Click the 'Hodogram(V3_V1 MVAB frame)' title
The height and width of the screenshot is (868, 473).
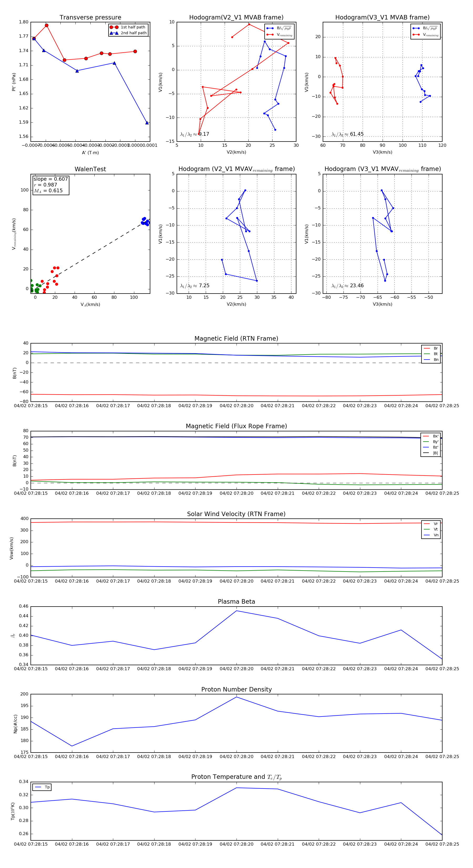click(x=382, y=18)
